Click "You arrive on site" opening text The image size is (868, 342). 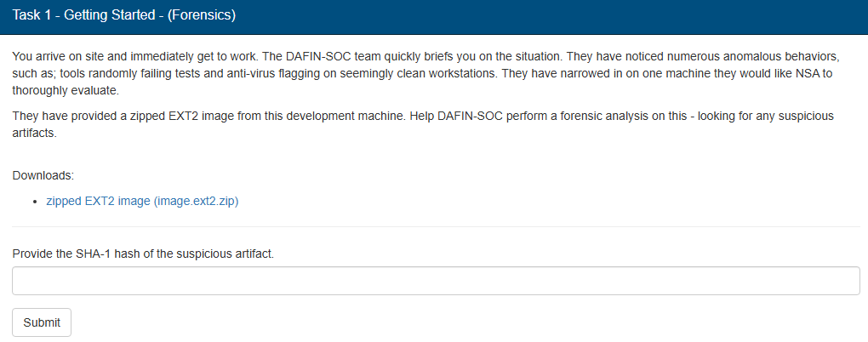pyautogui.click(x=60, y=57)
